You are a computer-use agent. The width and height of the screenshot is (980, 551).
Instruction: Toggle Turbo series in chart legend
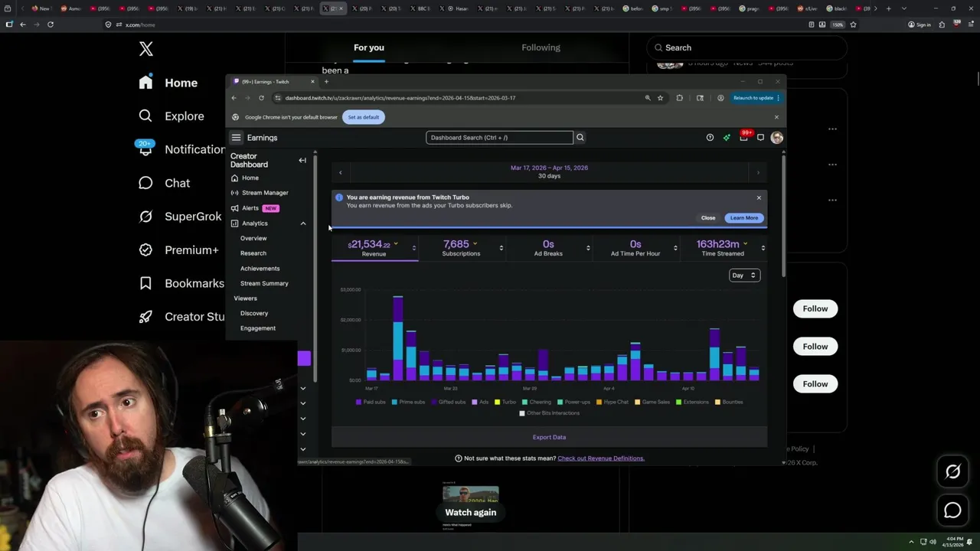pos(506,402)
